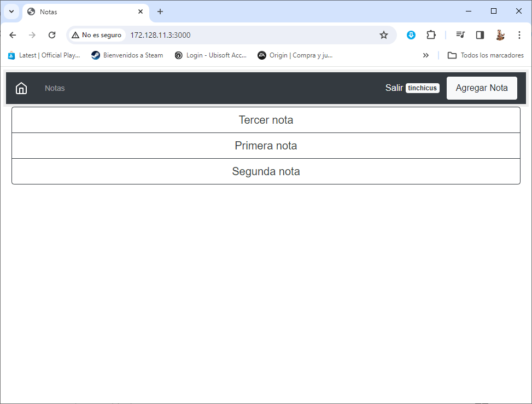
Task: Reload the page with the refresh icon
Action: pos(52,35)
